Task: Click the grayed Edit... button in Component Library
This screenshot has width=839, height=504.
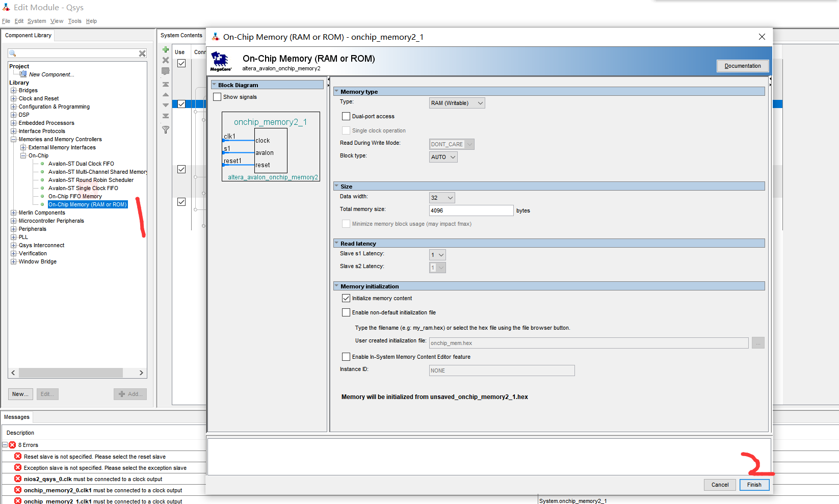Action: point(47,394)
